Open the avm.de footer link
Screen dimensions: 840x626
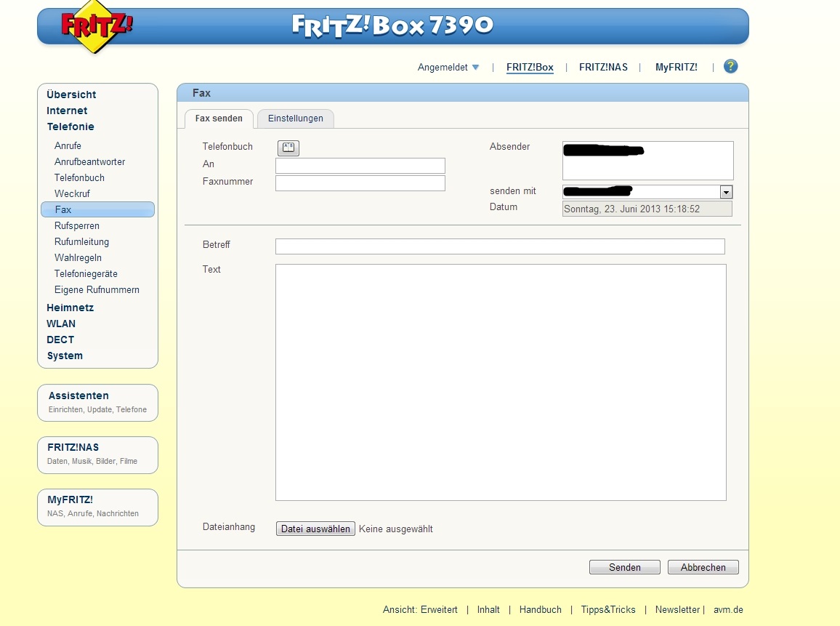coord(728,610)
